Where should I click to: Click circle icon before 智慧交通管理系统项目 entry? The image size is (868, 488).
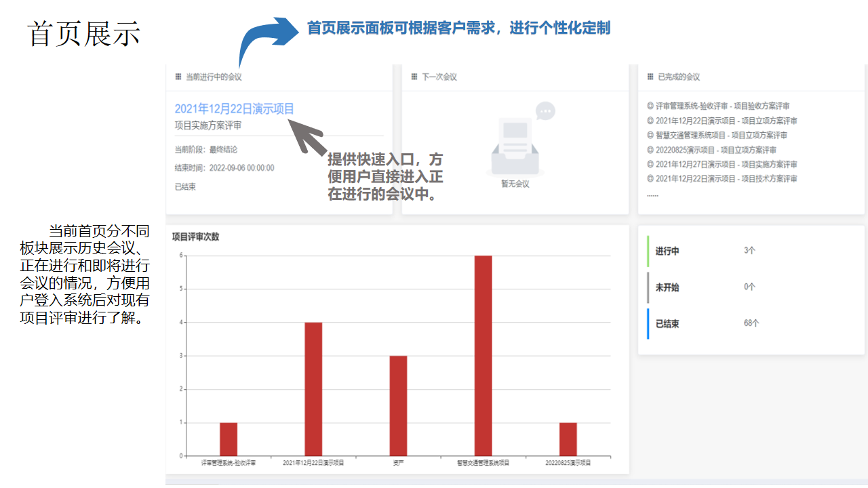tap(650, 136)
